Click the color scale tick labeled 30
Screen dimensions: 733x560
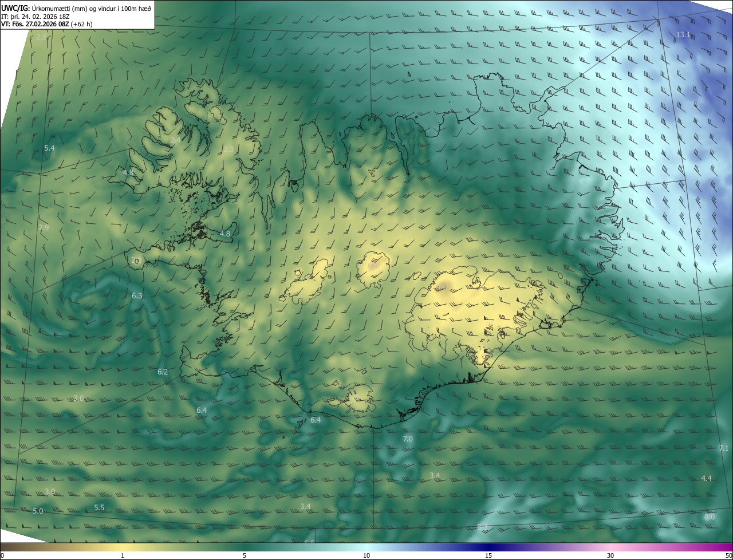(610, 555)
